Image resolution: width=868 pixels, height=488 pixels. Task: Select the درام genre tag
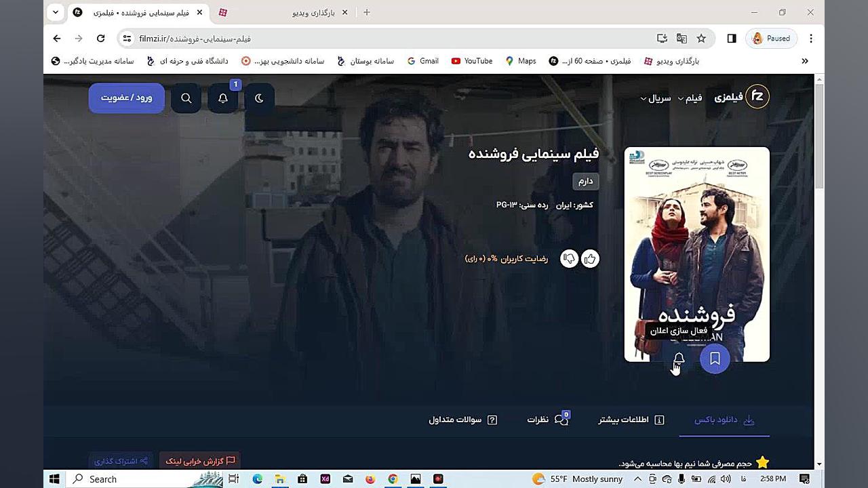pyautogui.click(x=586, y=181)
